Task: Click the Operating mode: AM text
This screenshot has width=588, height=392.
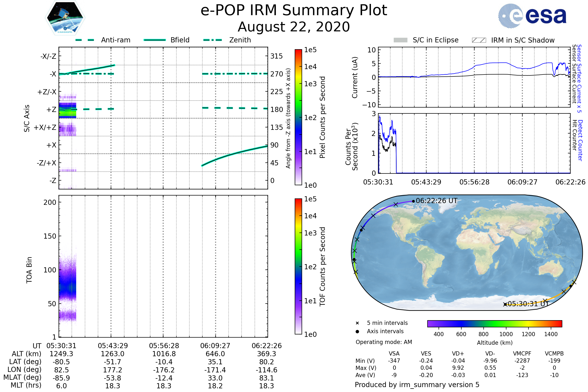Action: coord(384,342)
